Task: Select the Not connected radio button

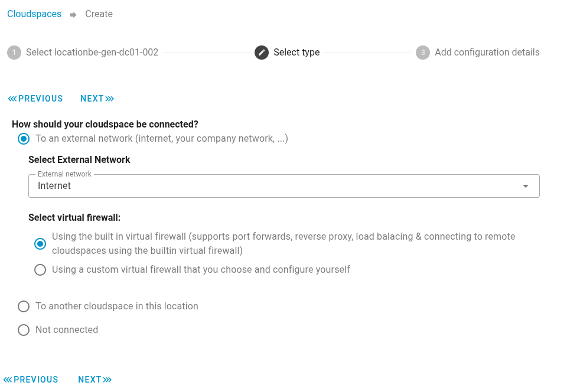Action: [x=24, y=330]
